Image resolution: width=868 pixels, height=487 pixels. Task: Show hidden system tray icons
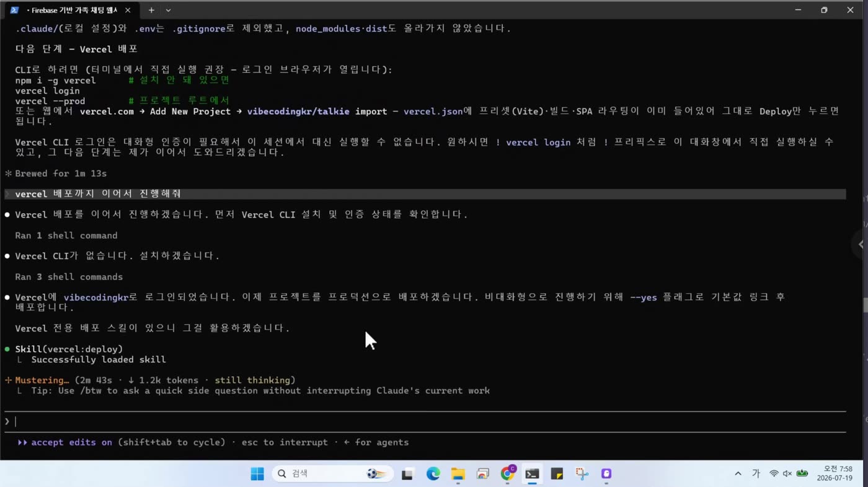click(738, 473)
